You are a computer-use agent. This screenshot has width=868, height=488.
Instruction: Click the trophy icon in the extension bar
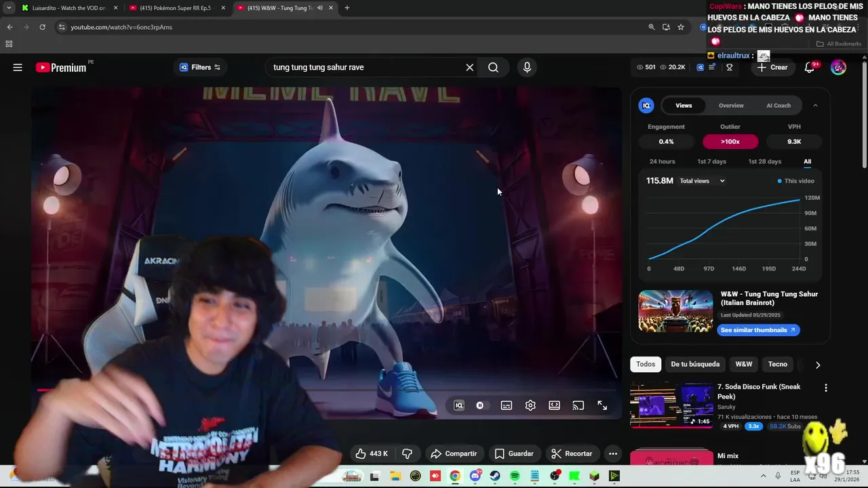[x=730, y=67]
